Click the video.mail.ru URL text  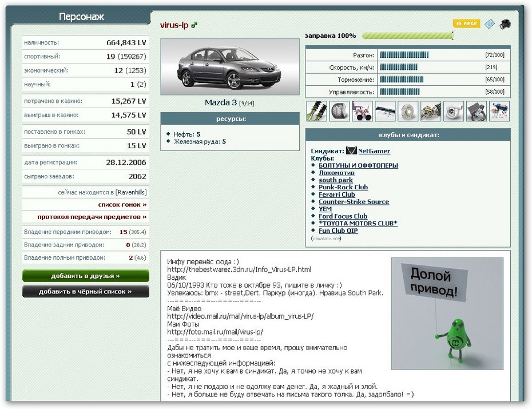[240, 316]
